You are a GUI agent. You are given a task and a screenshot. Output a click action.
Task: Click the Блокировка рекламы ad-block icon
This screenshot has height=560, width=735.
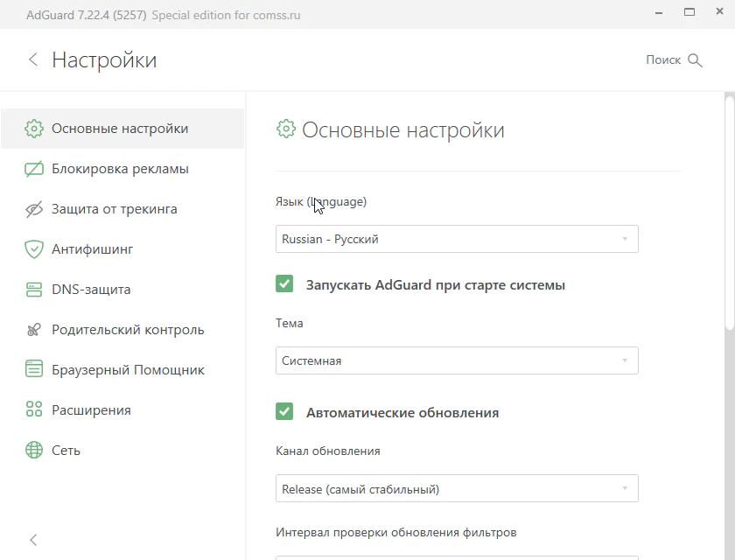coord(34,169)
